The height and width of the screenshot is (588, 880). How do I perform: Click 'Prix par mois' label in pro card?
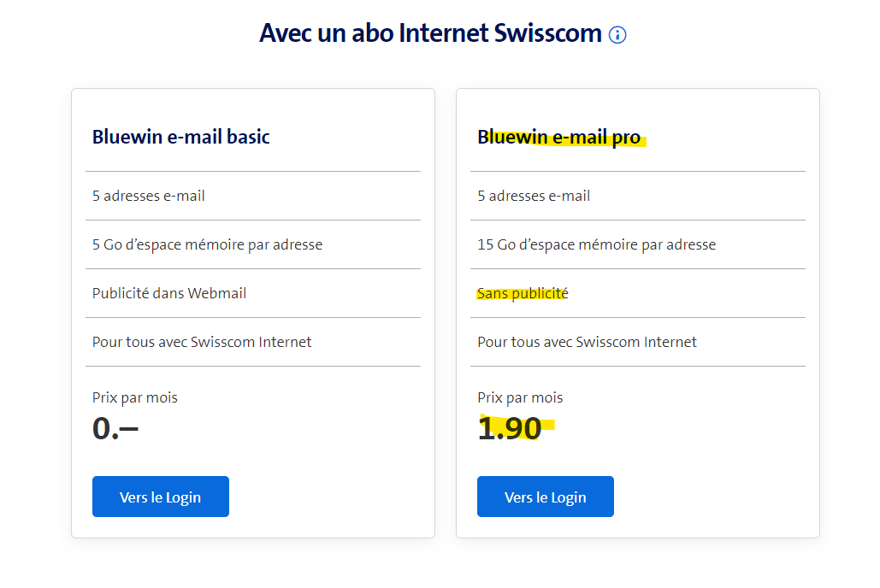(x=520, y=397)
